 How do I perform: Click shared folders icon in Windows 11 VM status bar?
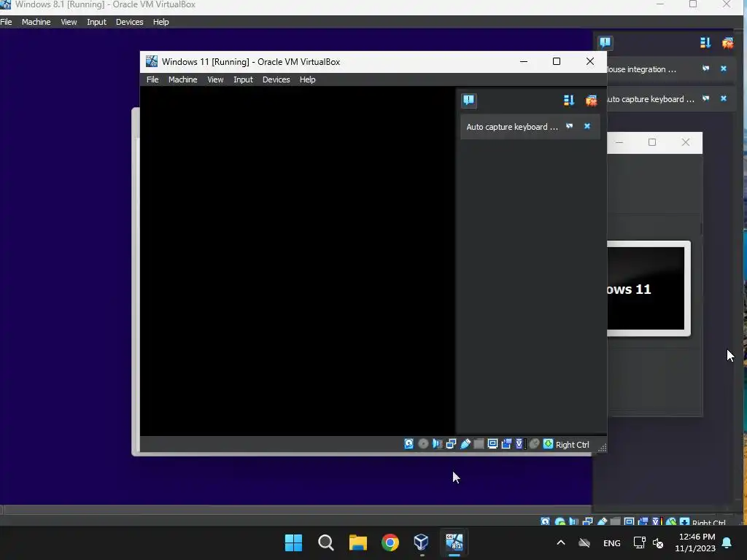[x=479, y=444]
